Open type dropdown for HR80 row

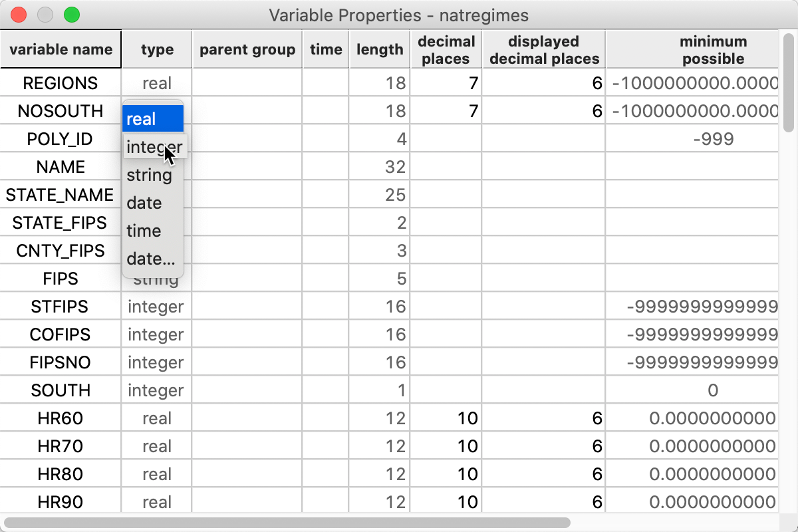157,474
